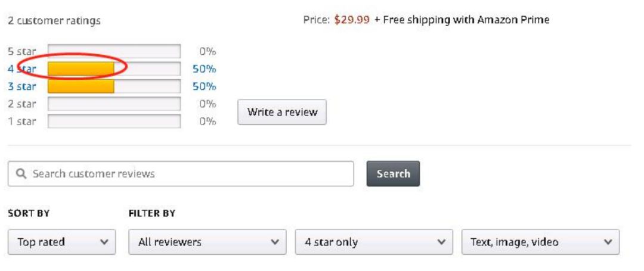Click the empty 5 star rating bar

coord(114,51)
